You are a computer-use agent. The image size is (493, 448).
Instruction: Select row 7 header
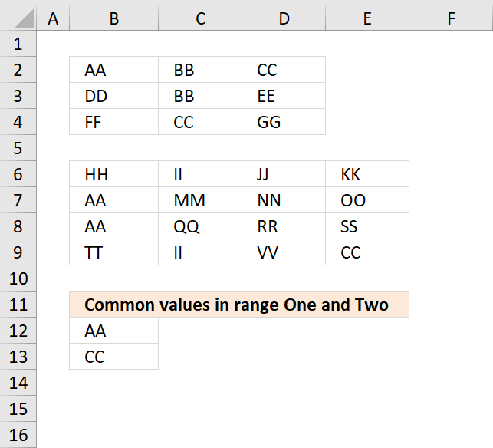tap(18, 200)
